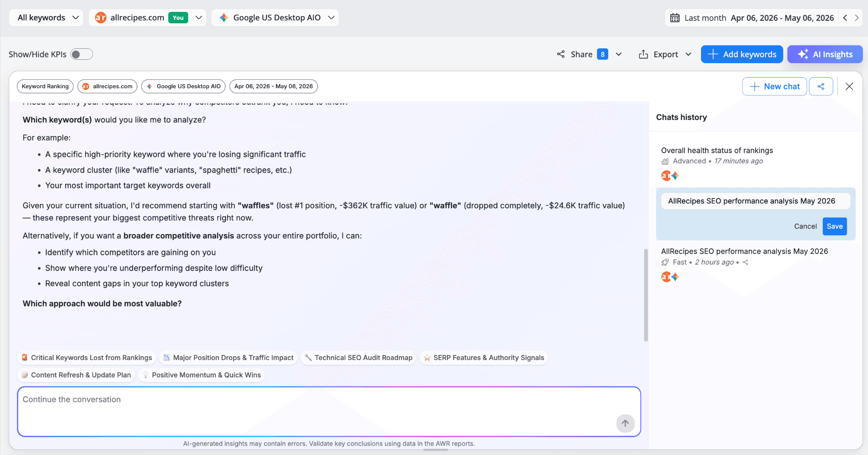This screenshot has width=868, height=455.
Task: Click the share count badge 8
Action: 602,54
